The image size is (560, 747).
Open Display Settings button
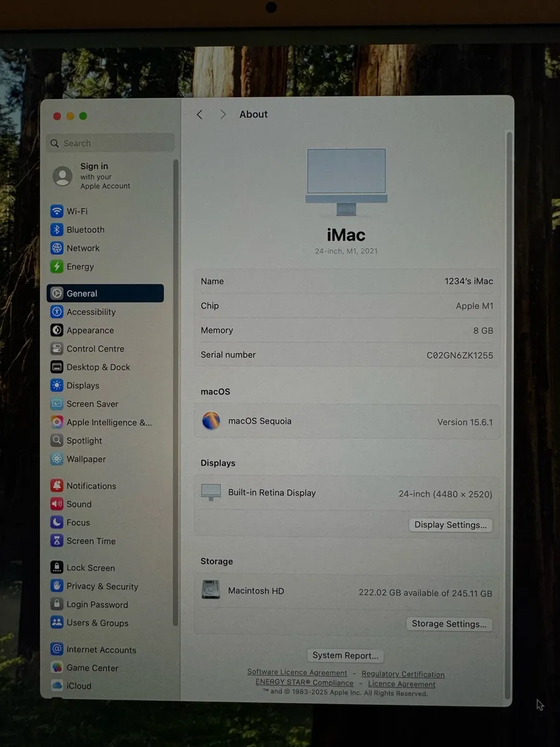pyautogui.click(x=450, y=525)
